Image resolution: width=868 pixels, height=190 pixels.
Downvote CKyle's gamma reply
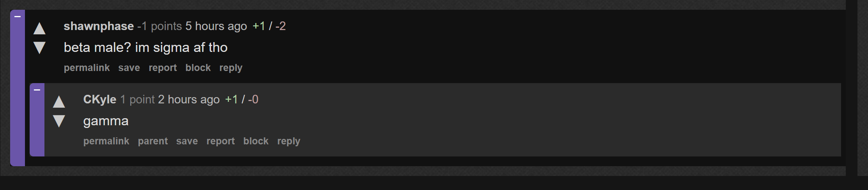point(59,121)
